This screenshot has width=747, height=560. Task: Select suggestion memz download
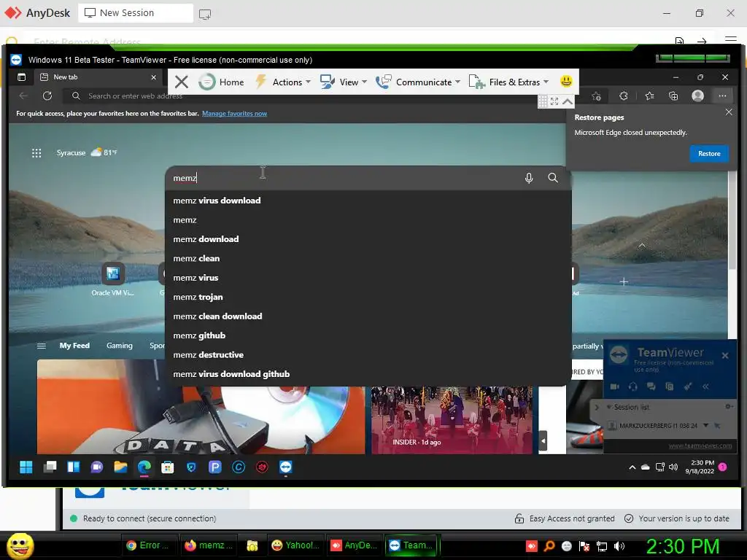pos(368,239)
